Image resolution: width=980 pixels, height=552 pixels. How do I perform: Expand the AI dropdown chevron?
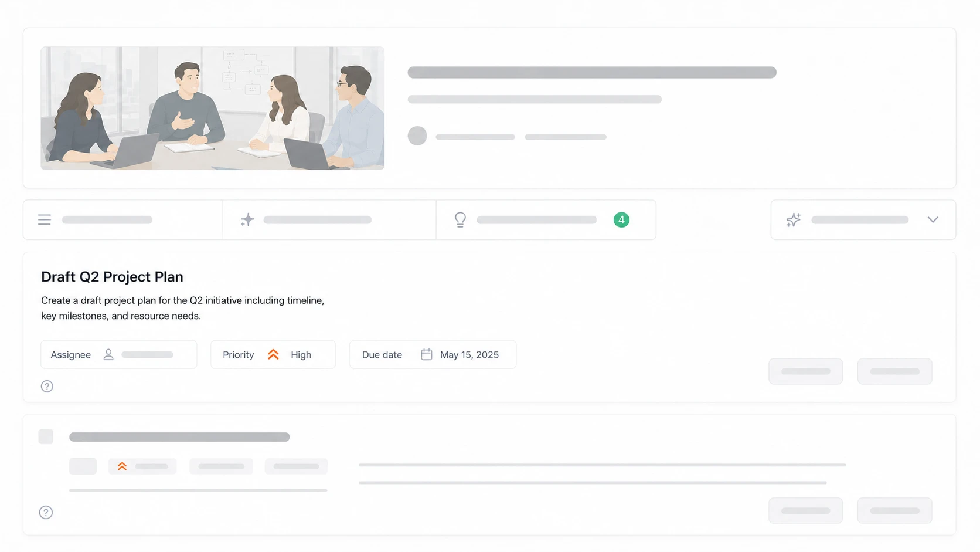pos(933,220)
